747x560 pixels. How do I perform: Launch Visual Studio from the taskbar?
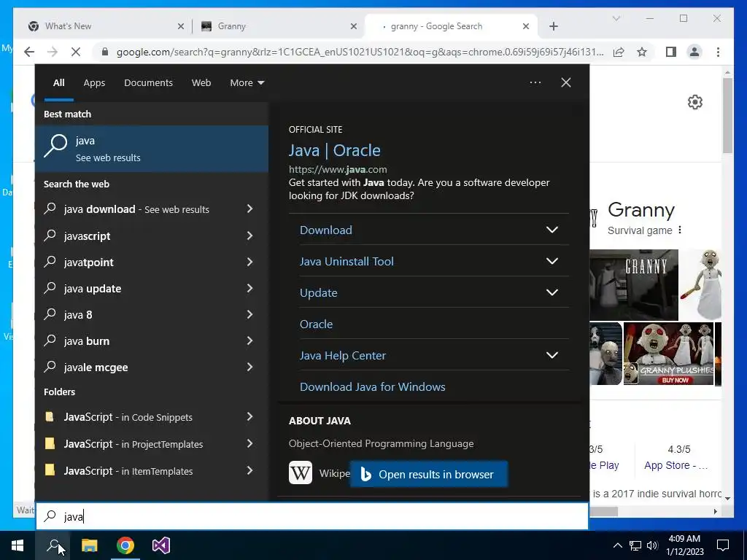[x=161, y=545]
